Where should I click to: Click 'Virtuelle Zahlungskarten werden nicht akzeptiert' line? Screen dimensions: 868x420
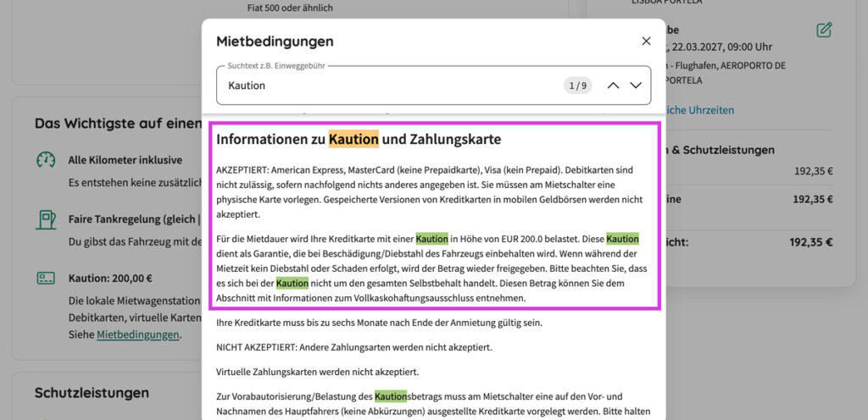point(318,372)
